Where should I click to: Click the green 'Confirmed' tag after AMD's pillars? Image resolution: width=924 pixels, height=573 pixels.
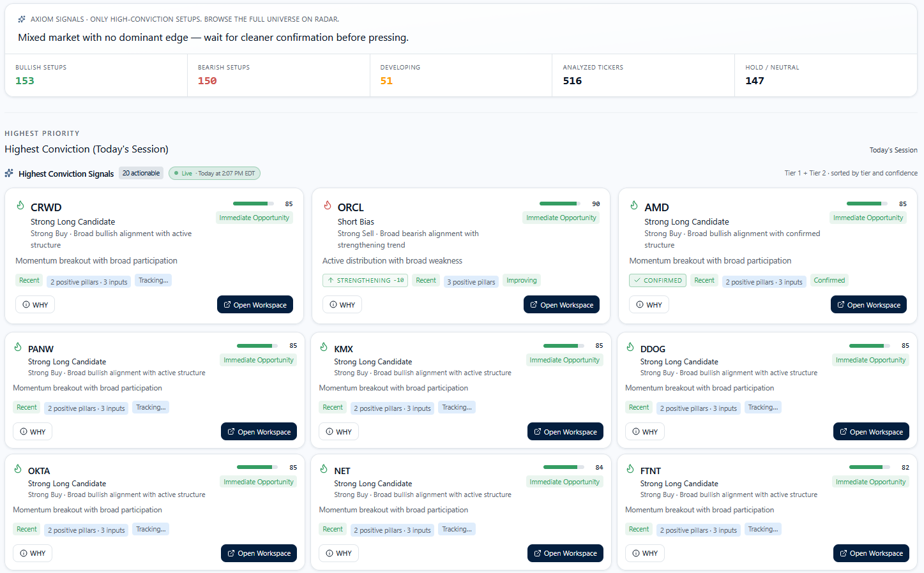pyautogui.click(x=829, y=280)
